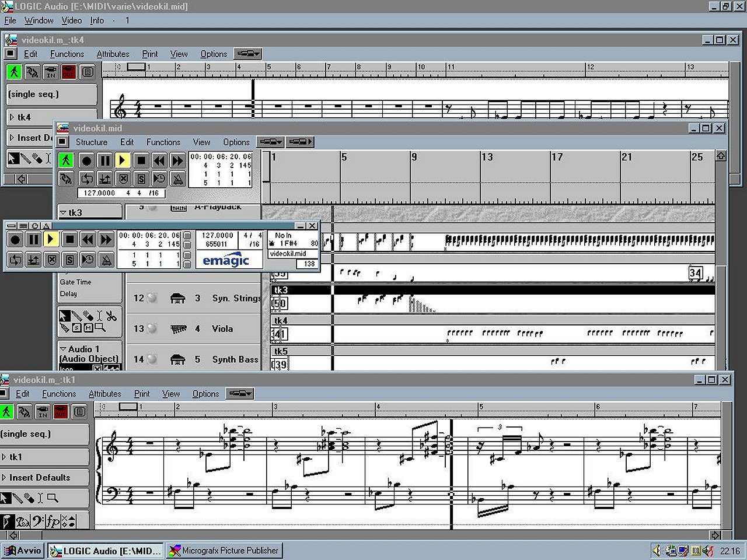Open the notes partbox group in tk1 window
The width and height of the screenshot is (747, 560).
(8, 521)
